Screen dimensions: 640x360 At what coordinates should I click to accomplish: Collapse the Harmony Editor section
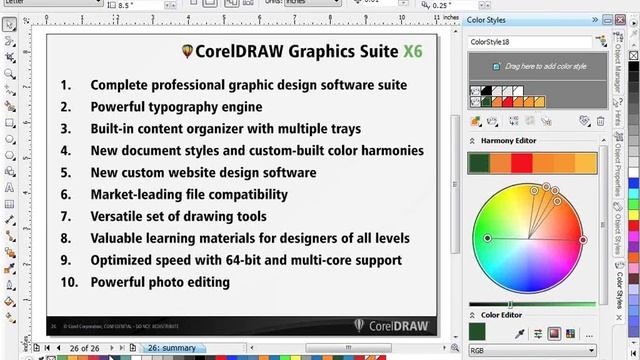tap(472, 141)
